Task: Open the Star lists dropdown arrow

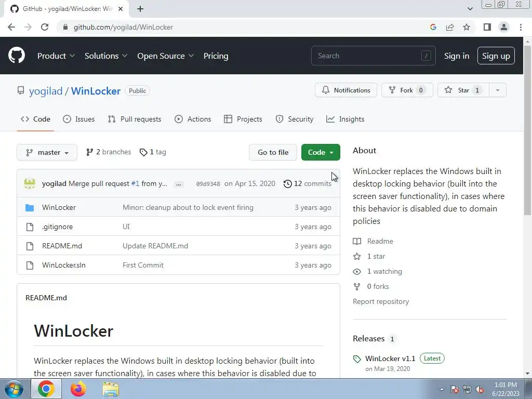Action: [497, 90]
